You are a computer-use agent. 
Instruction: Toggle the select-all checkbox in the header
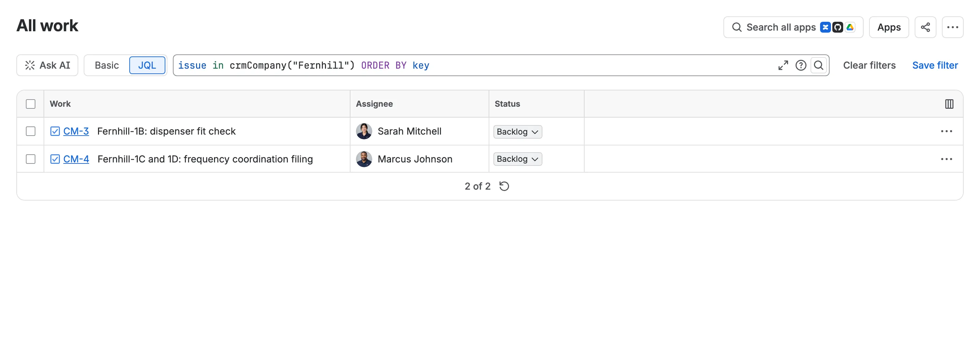pyautogui.click(x=31, y=104)
